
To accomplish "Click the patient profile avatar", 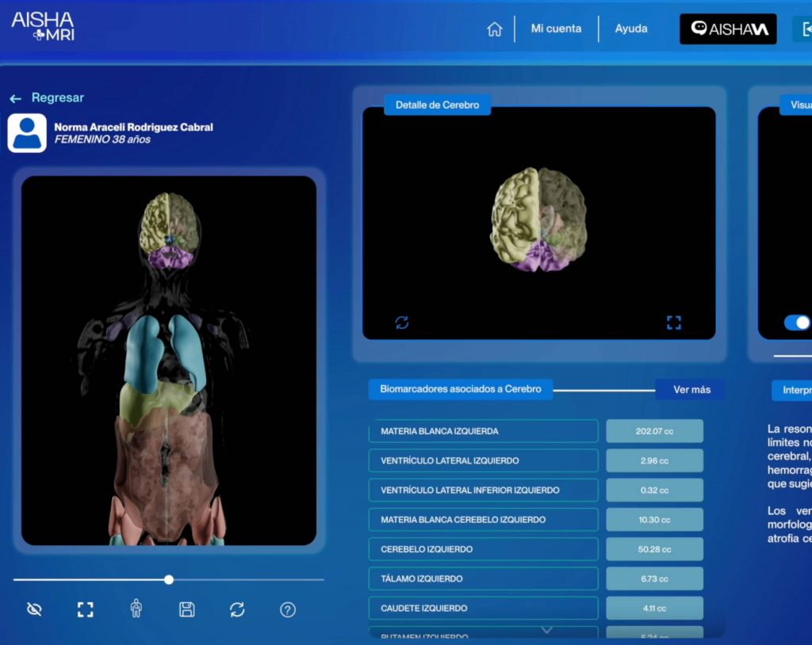I will (27, 133).
